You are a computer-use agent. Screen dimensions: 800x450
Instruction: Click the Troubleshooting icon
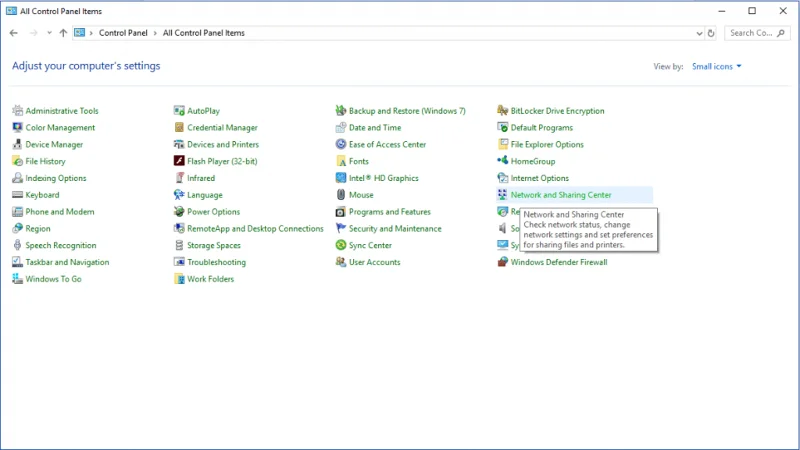click(x=179, y=262)
